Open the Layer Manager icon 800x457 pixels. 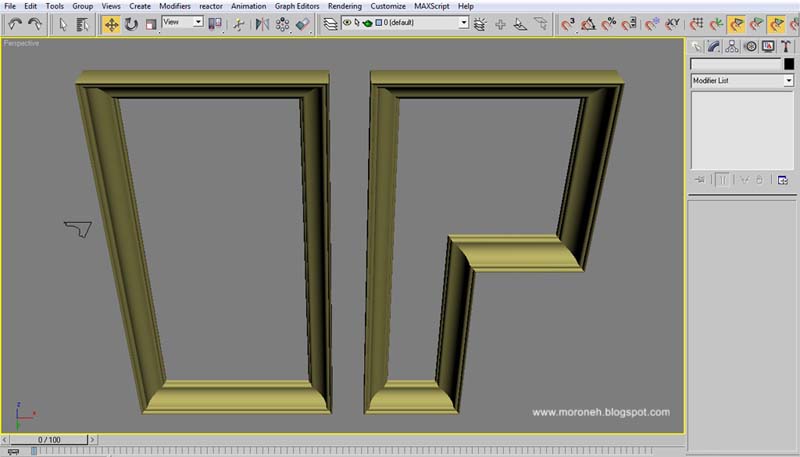click(330, 24)
